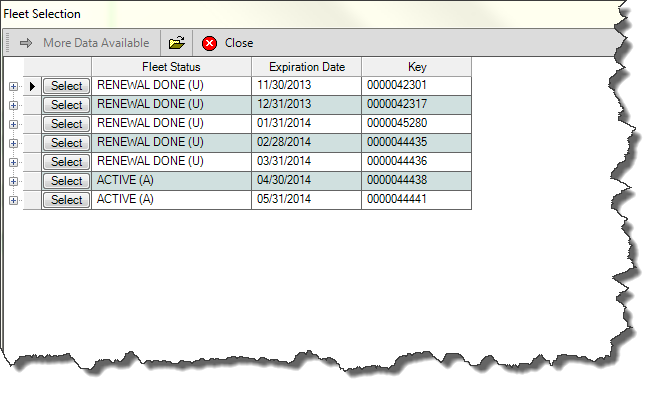Sort by Expiration Date column header
Image resolution: width=658 pixels, height=393 pixels.
[x=307, y=67]
